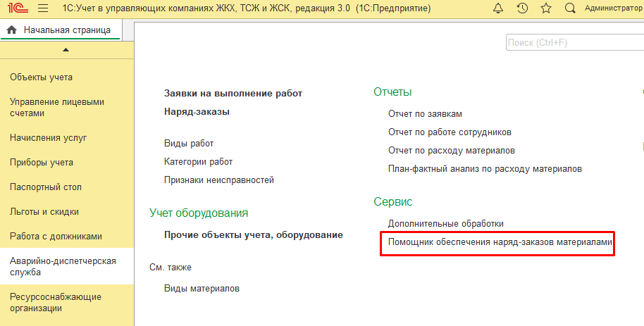Open Наряд-заказы list

point(197,112)
